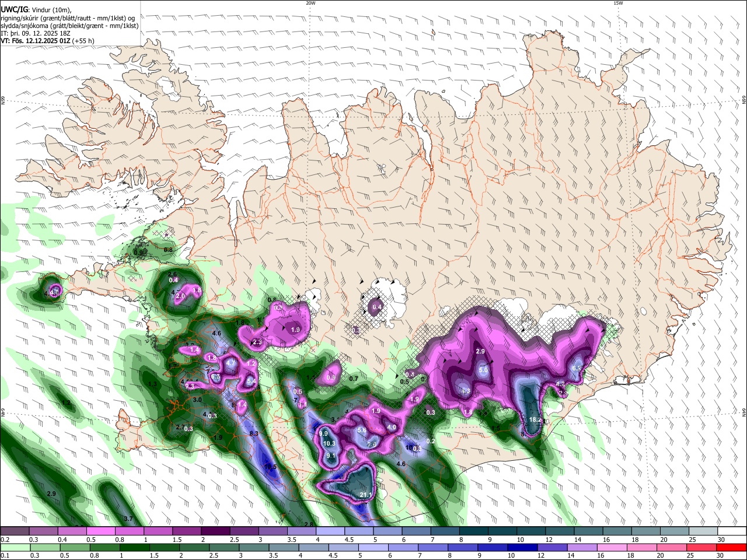Viewport: 747px width, 560px height.
Task: Click the rigning/skúrir legend description line
Action: 67,18
